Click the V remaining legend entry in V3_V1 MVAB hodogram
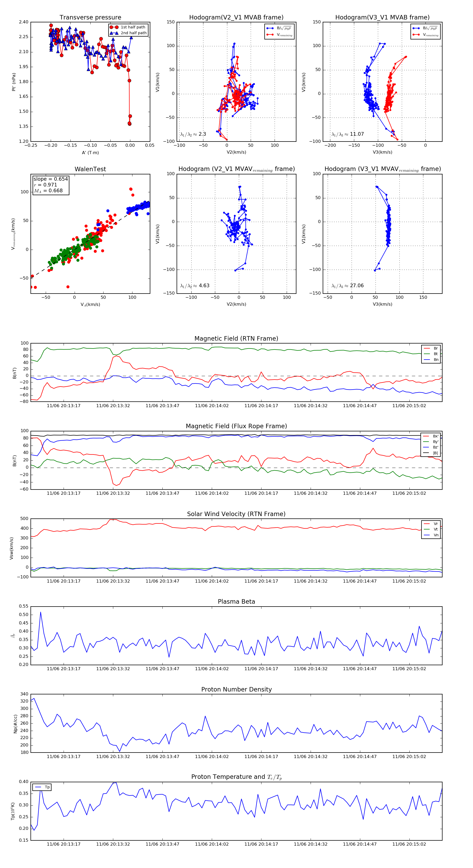 (x=425, y=34)
